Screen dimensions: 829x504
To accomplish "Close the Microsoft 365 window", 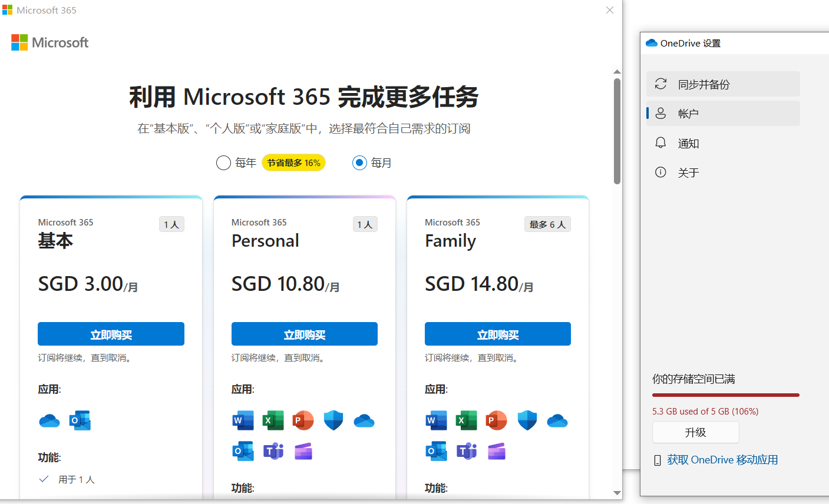I will 610,10.
